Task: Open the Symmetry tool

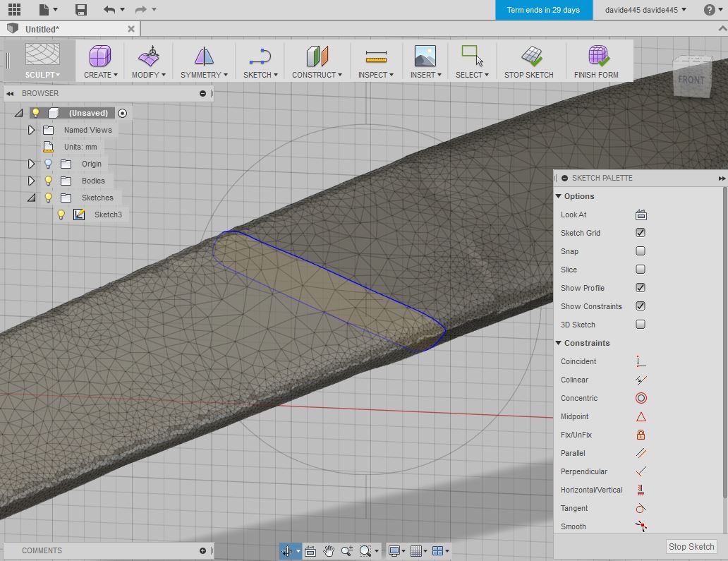Action: 202,55
